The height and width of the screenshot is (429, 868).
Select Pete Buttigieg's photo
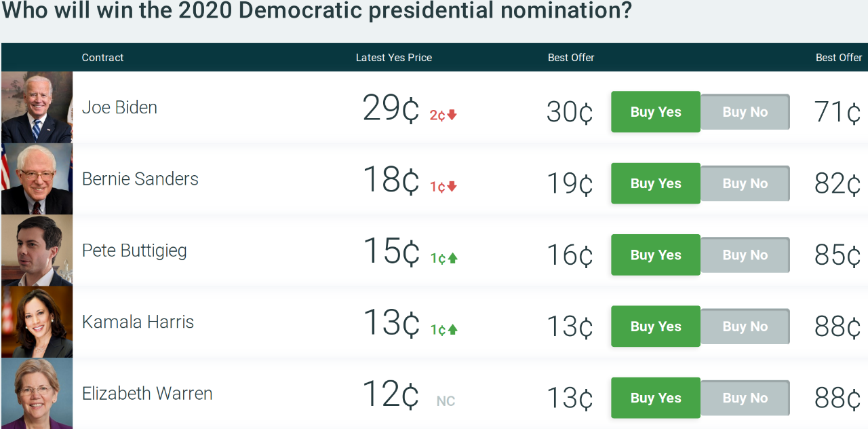pyautogui.click(x=37, y=250)
